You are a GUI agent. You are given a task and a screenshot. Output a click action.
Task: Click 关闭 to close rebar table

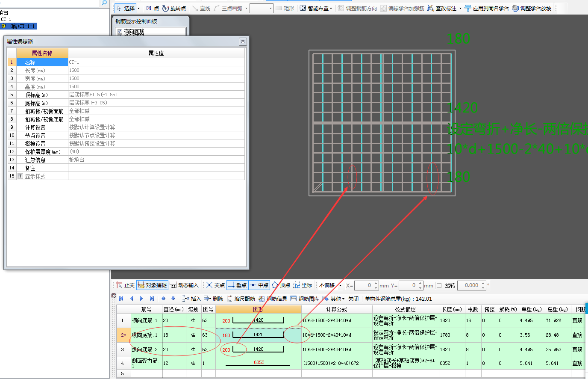click(353, 299)
